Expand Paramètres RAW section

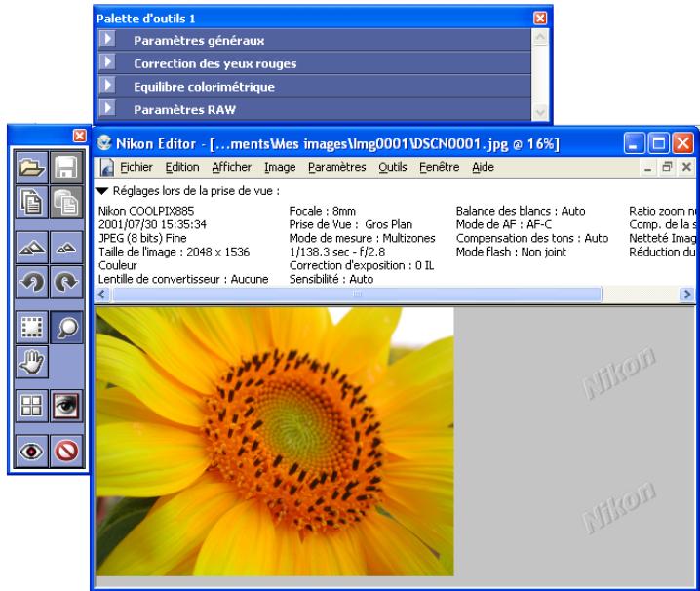click(107, 108)
